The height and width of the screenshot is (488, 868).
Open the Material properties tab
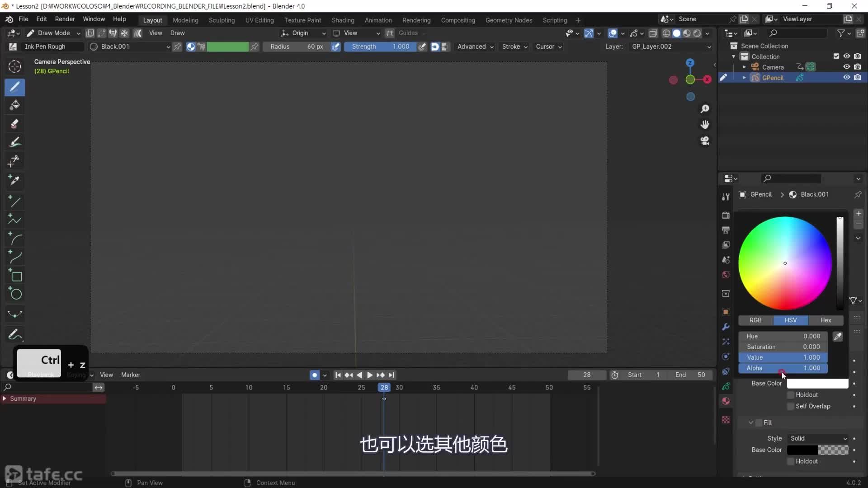tap(726, 401)
